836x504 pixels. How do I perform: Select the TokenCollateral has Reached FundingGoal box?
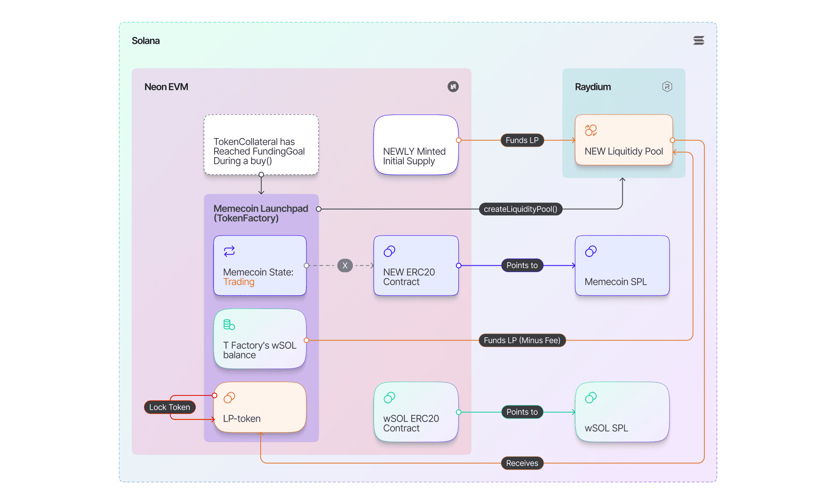coord(261,145)
